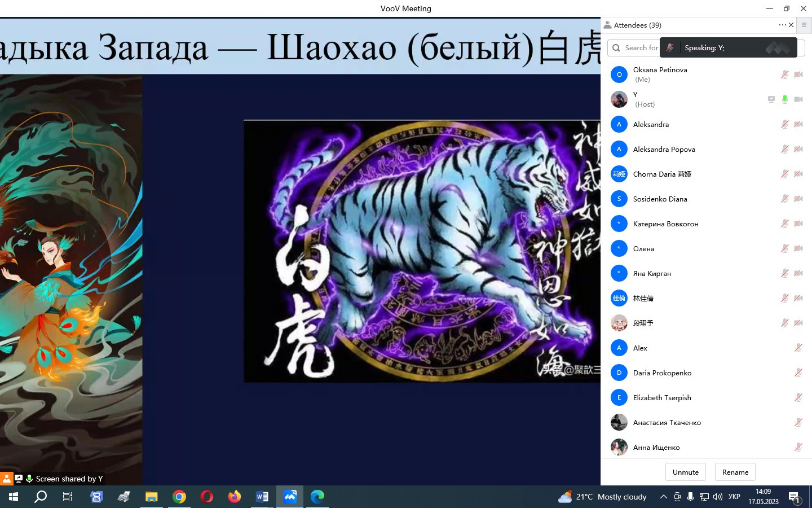Open Microsoft Edge from the taskbar
This screenshot has height=508, width=812.
click(x=317, y=497)
